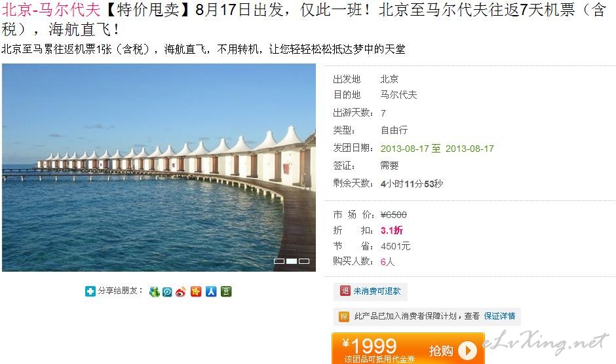
Task: Share via the green MSN messenger icon
Action: coord(155,292)
